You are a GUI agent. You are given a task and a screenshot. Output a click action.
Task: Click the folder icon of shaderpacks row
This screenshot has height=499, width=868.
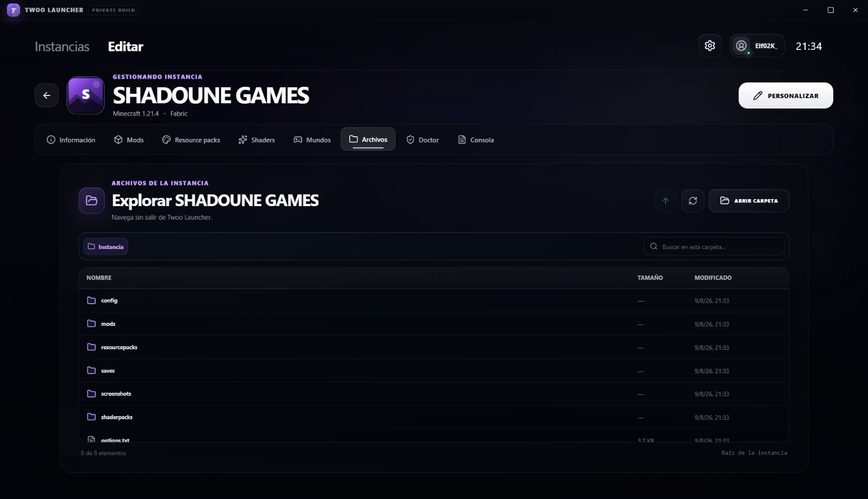click(x=92, y=417)
